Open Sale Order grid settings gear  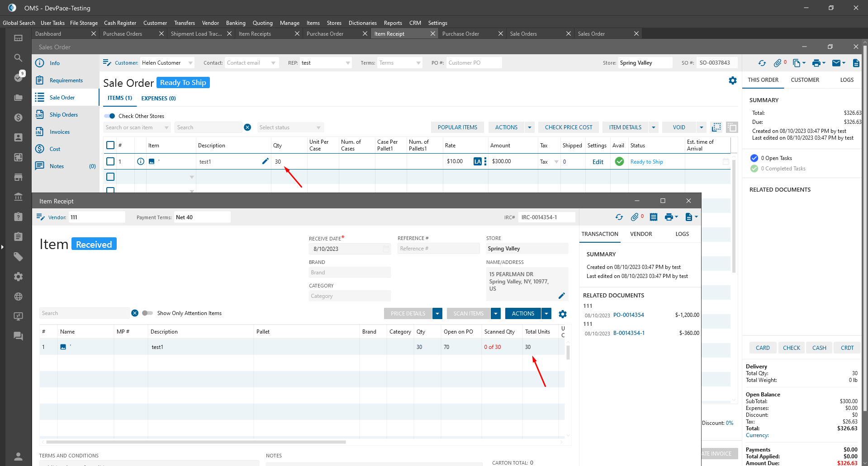pyautogui.click(x=733, y=80)
